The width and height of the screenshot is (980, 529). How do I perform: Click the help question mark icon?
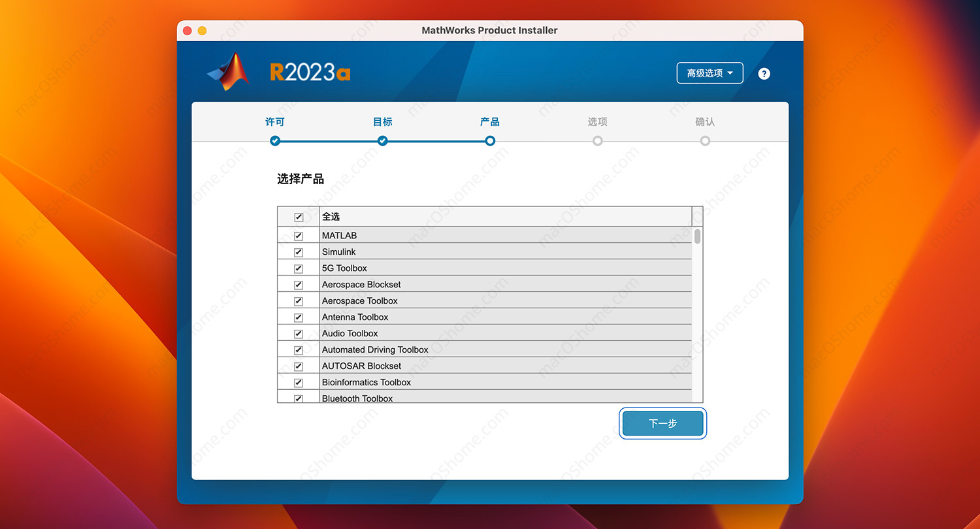pyautogui.click(x=764, y=74)
